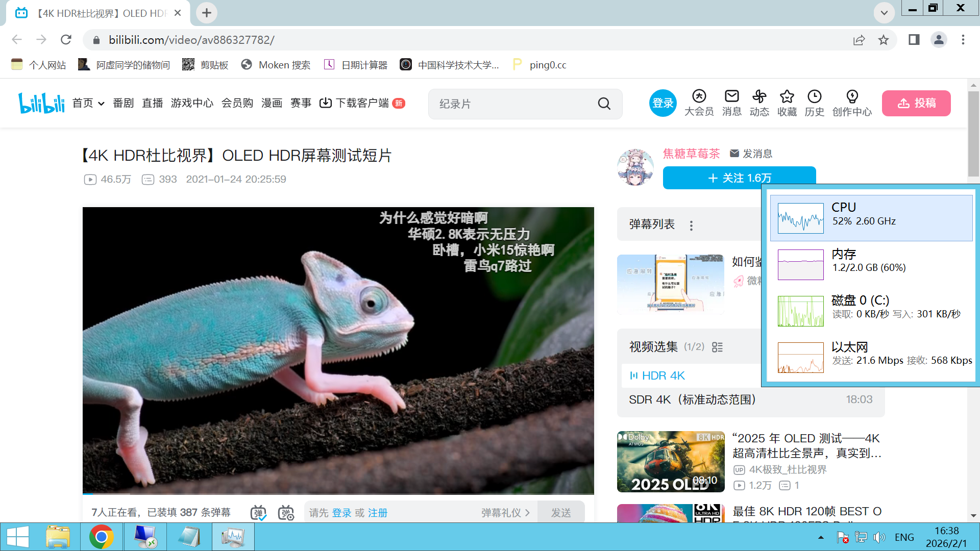Image resolution: width=980 pixels, height=551 pixels.
Task: Open the 弹幕列表 three-dot options menu
Action: (x=692, y=224)
